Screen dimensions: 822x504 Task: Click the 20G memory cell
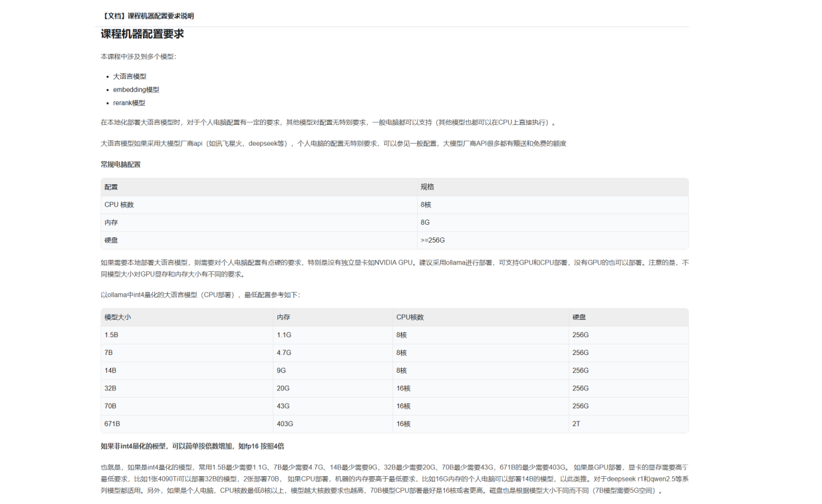[283, 388]
